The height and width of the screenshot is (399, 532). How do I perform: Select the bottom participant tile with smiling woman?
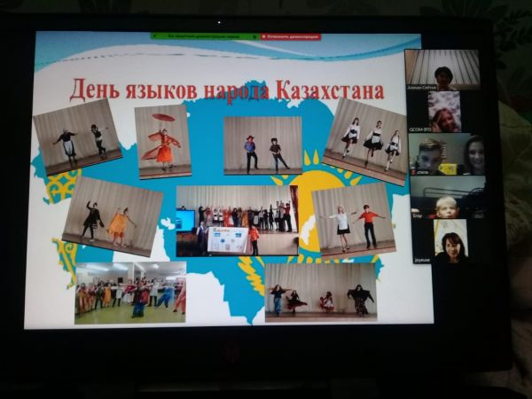coord(449,240)
